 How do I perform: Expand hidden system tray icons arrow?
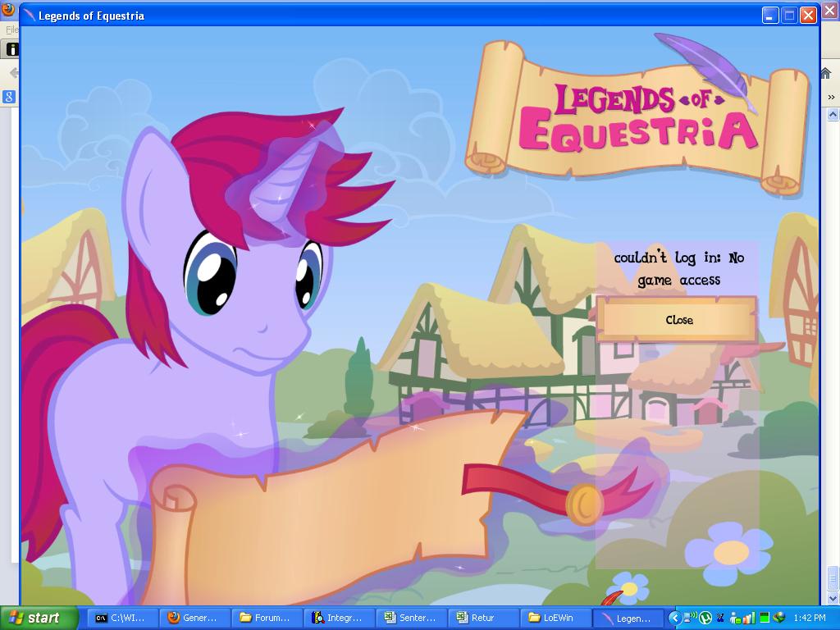coord(674,619)
